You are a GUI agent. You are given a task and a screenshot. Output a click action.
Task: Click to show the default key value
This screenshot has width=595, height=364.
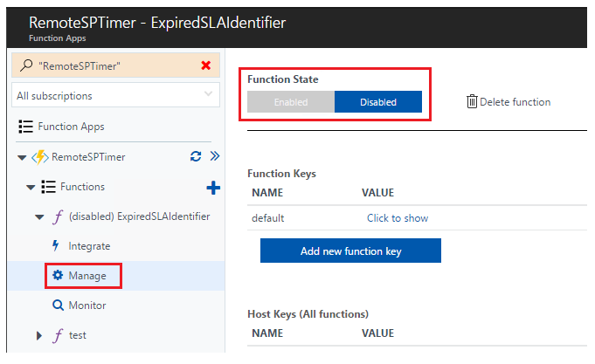pos(398,218)
